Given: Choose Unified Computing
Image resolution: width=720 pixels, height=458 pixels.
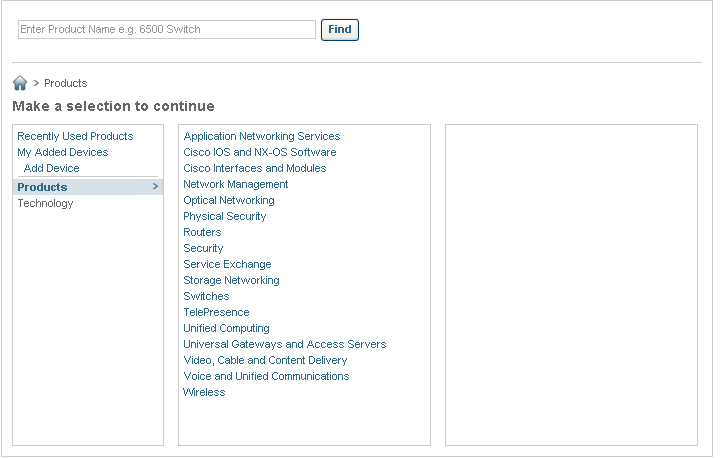Looking at the screenshot, I should (226, 328).
